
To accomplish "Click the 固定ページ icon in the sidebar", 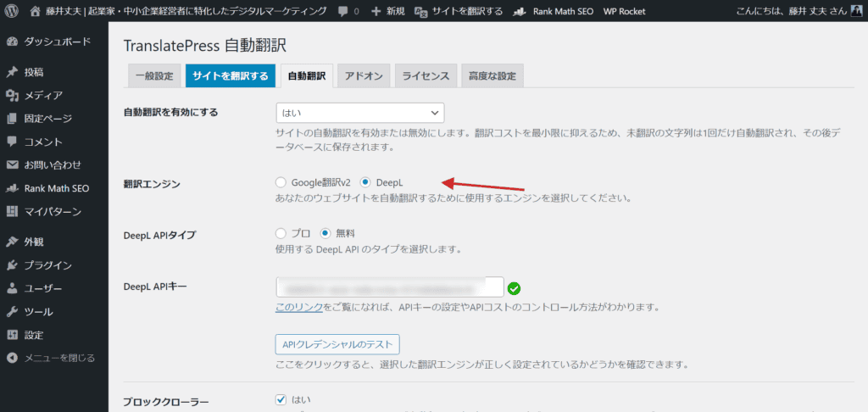I will pyautogui.click(x=12, y=119).
